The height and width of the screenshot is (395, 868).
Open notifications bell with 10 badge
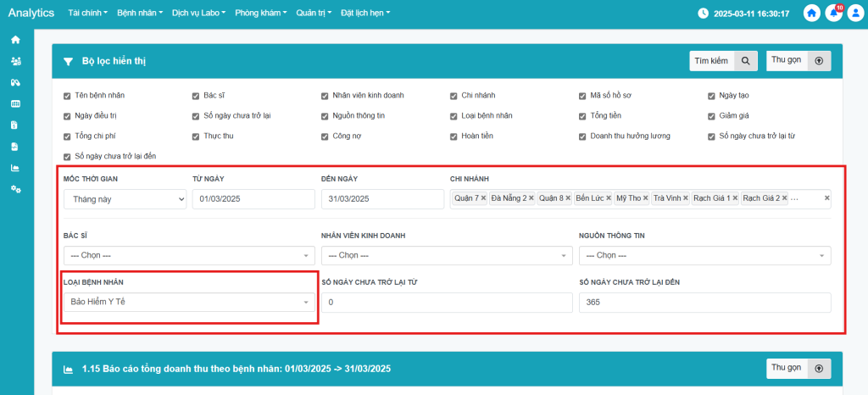(833, 14)
